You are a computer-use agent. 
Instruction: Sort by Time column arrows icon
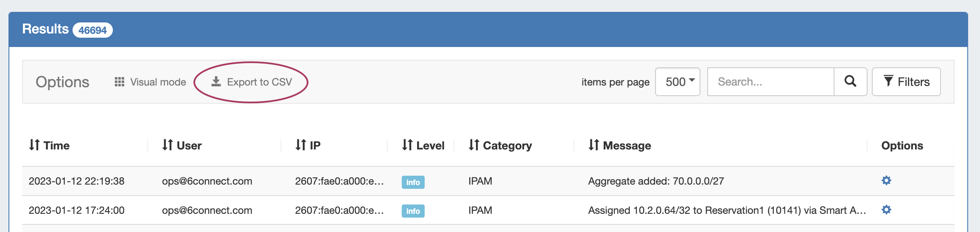pyautogui.click(x=34, y=145)
